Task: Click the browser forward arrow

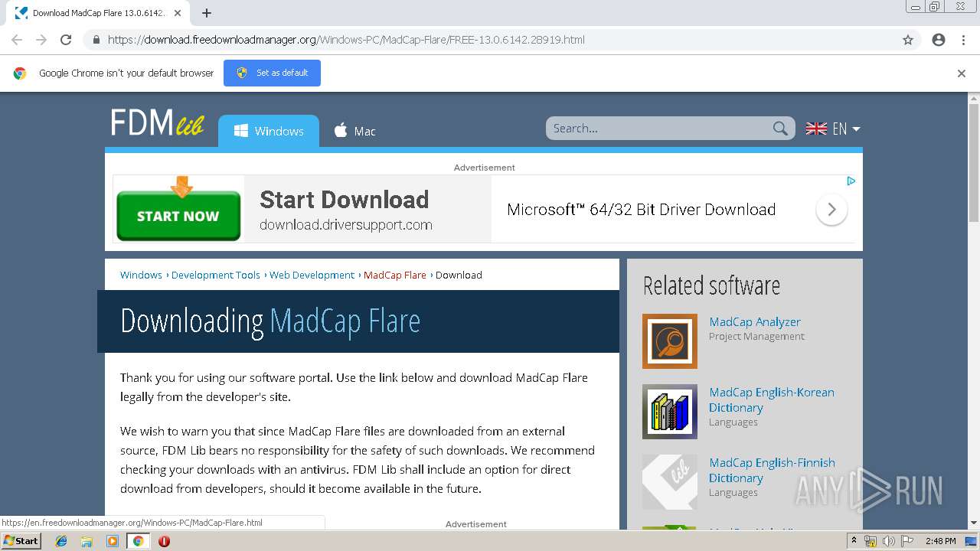Action: [41, 40]
